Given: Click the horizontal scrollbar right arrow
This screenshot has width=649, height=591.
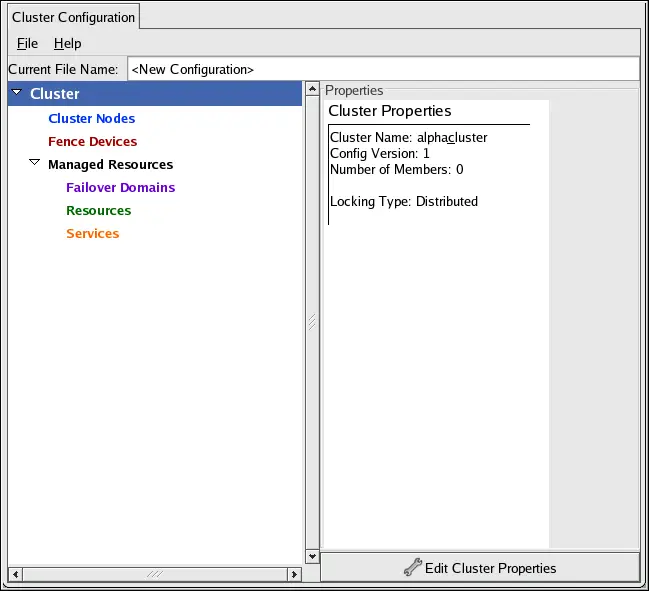Looking at the screenshot, I should (294, 574).
